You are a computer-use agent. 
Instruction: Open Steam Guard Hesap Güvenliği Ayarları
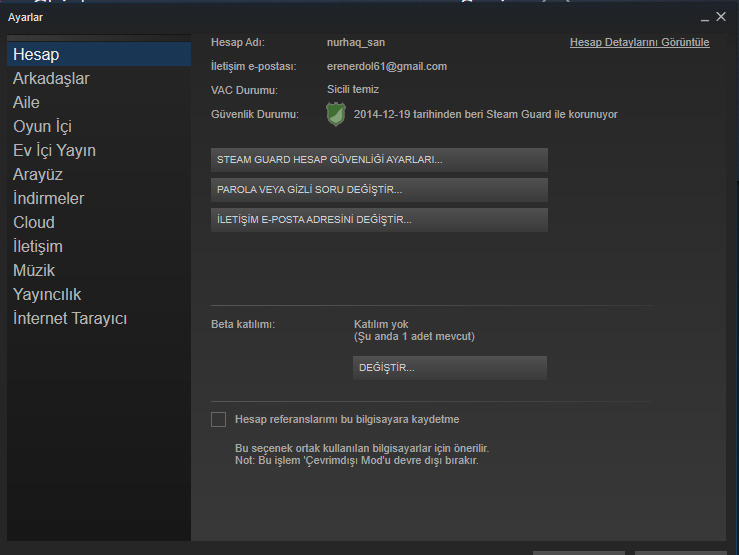coord(379,160)
